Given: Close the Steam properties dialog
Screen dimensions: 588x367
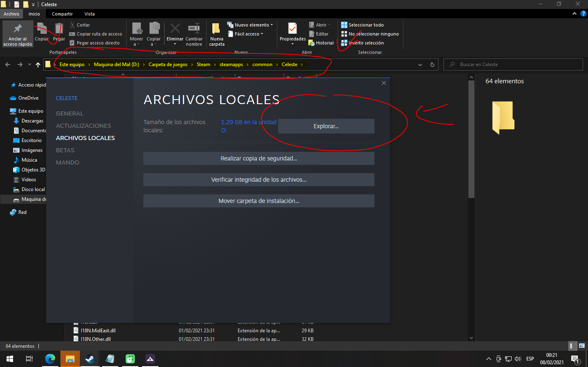Looking at the screenshot, I should (x=384, y=83).
